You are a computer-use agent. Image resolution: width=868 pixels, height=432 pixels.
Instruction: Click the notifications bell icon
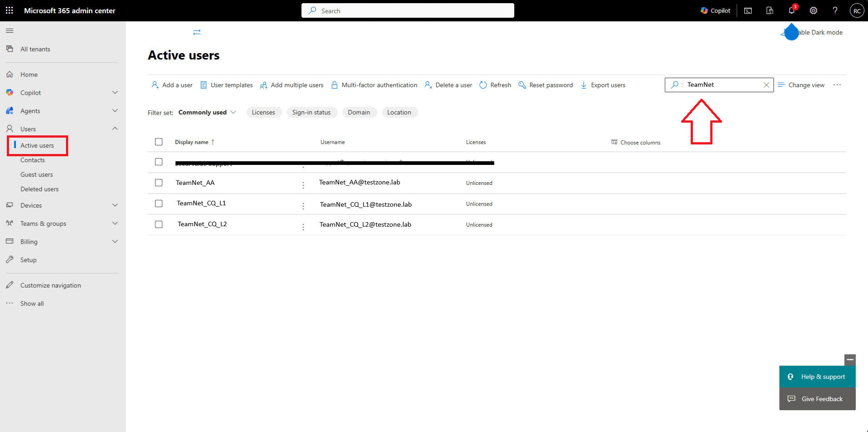click(x=791, y=11)
